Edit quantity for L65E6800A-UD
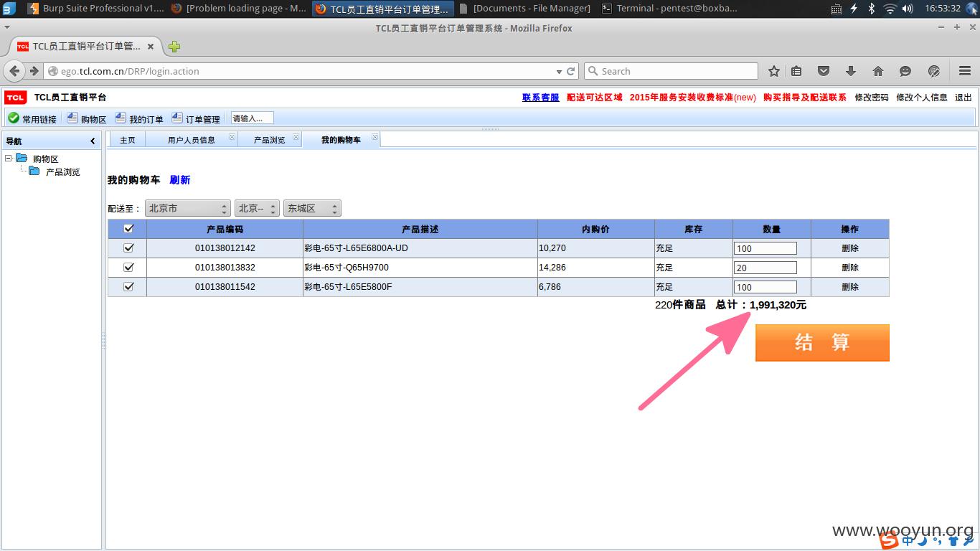This screenshot has height=551, width=980. (x=765, y=248)
